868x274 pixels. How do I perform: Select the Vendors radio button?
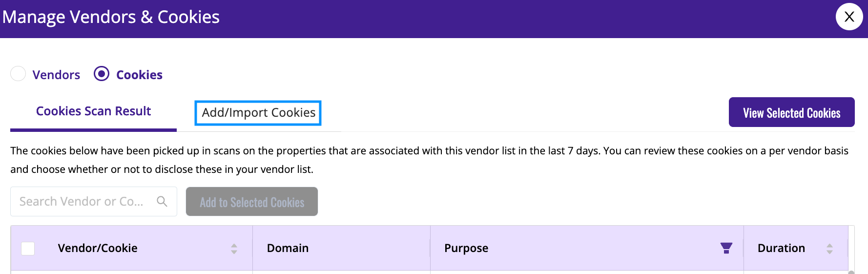point(18,74)
